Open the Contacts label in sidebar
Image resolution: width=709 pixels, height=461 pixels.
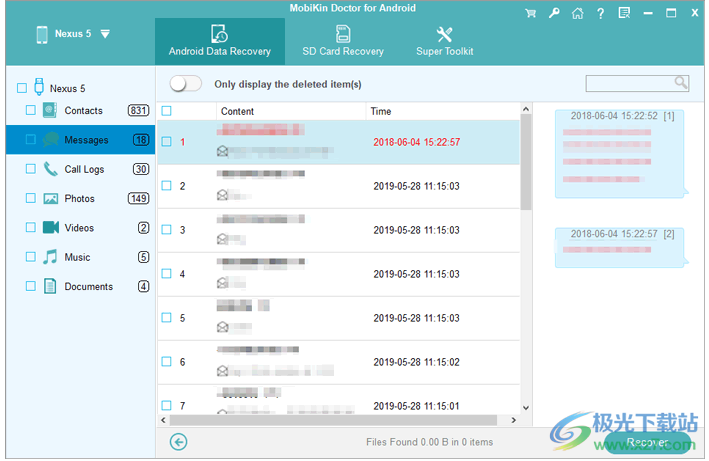[84, 111]
